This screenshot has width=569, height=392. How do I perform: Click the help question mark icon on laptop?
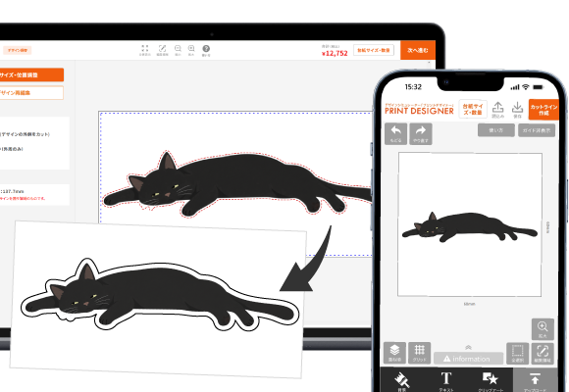coord(206,49)
